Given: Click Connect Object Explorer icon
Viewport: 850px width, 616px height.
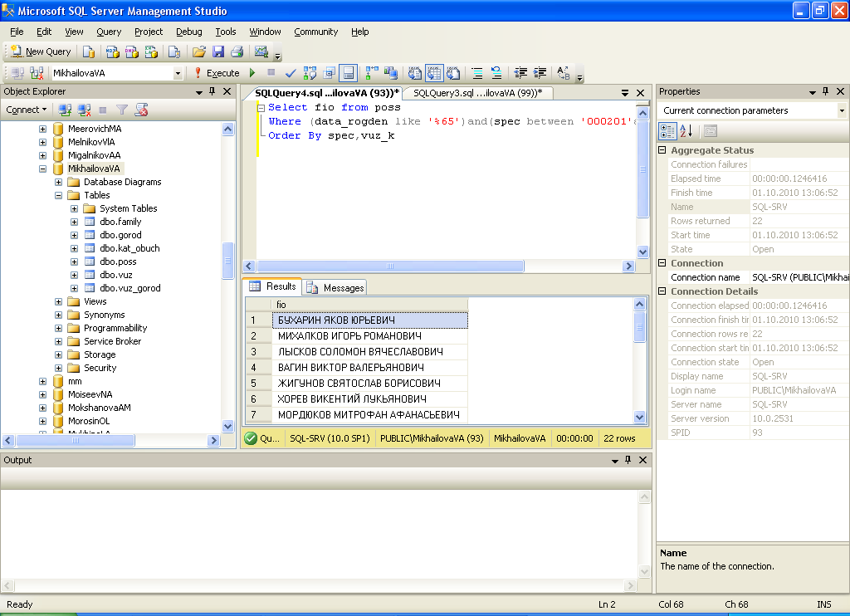Looking at the screenshot, I should point(65,110).
